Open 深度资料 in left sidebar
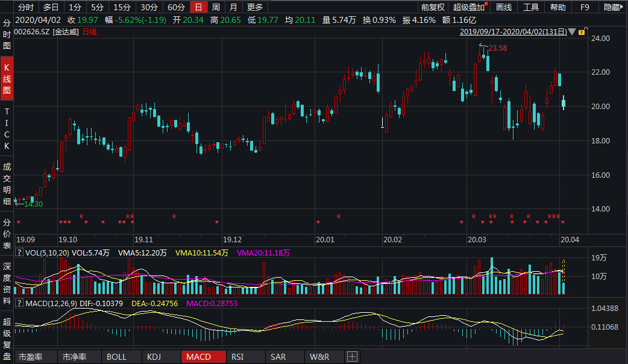The image size is (628, 364). (x=7, y=284)
